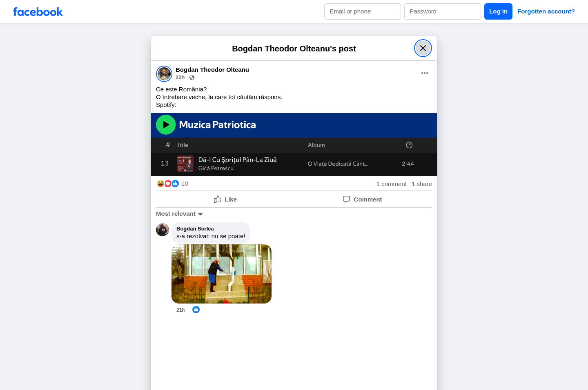
Task: Open the 1 comment link
Action: pyautogui.click(x=391, y=184)
